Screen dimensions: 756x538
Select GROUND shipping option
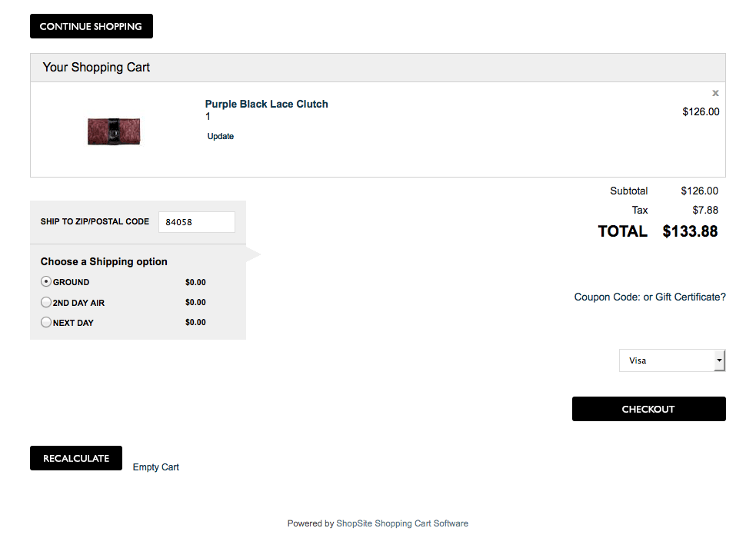click(x=46, y=282)
